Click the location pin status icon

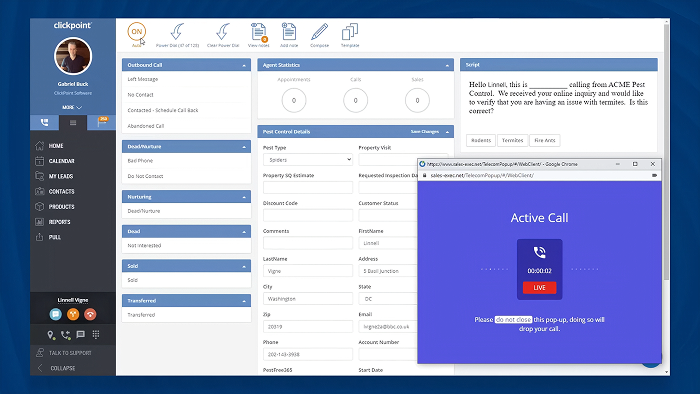point(50,335)
